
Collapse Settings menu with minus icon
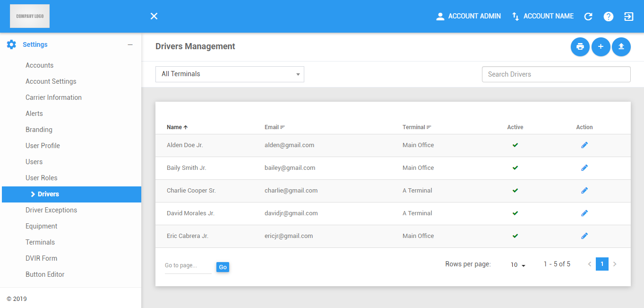pyautogui.click(x=130, y=44)
